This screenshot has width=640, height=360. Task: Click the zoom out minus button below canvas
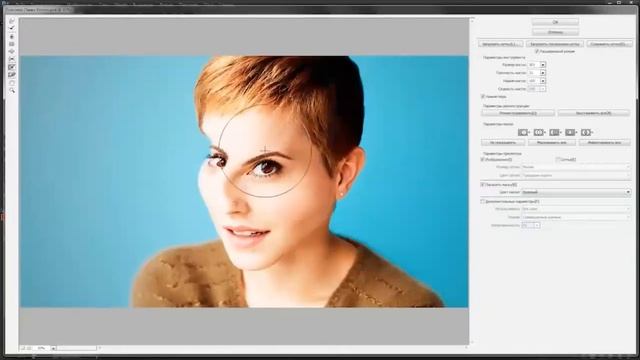[23, 348]
